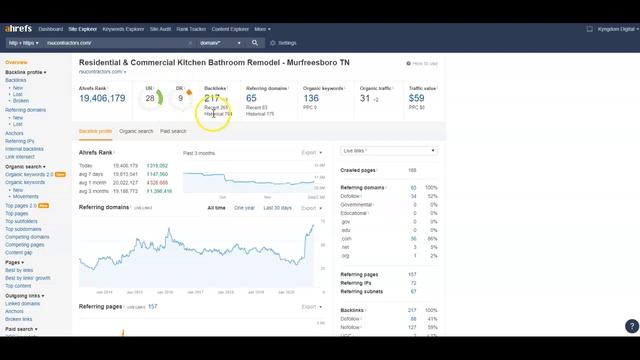
Task: Open Export dropdown for Referring pages chart
Action: click(x=312, y=307)
